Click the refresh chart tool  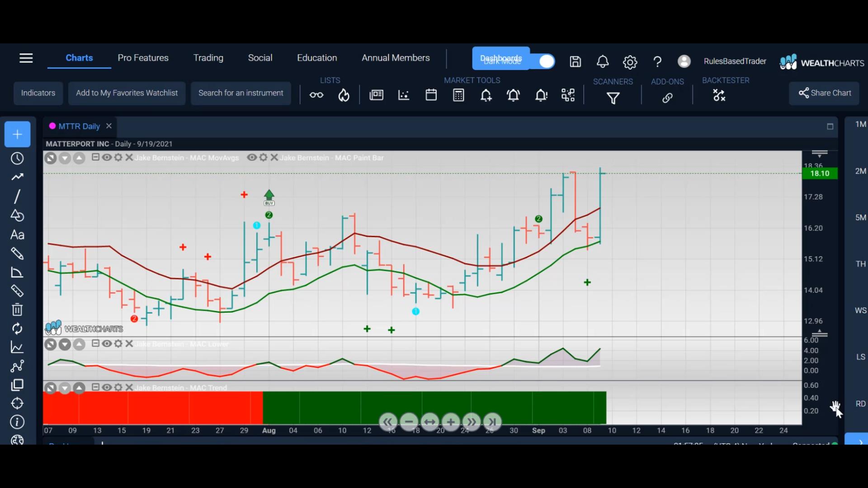(x=17, y=328)
